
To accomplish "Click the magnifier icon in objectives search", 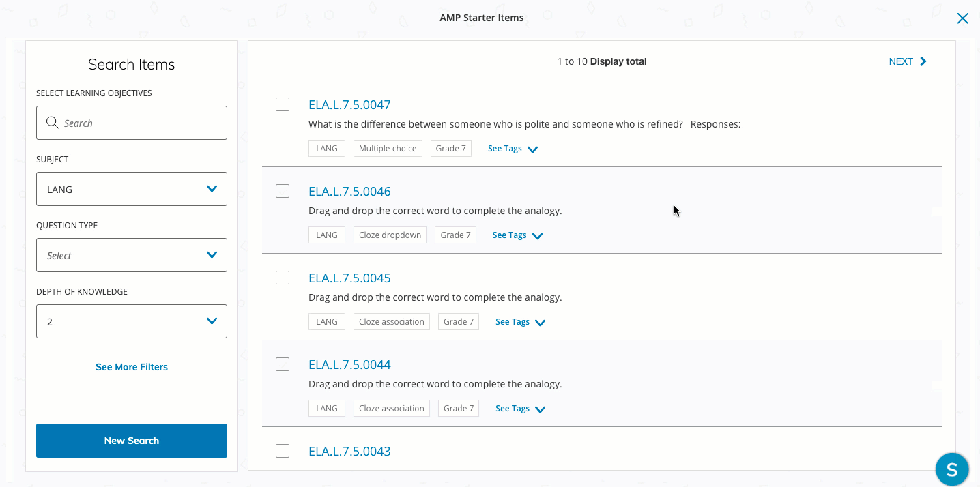I will pyautogui.click(x=53, y=123).
